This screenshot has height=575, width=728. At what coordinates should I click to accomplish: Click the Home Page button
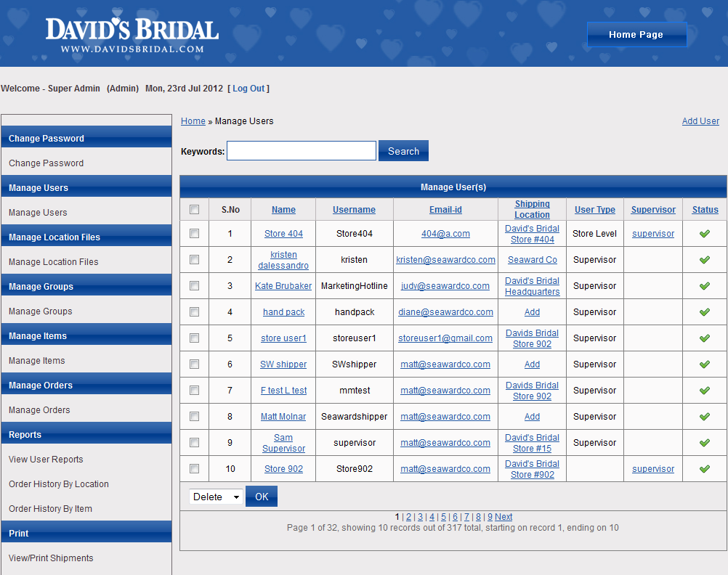[636, 34]
